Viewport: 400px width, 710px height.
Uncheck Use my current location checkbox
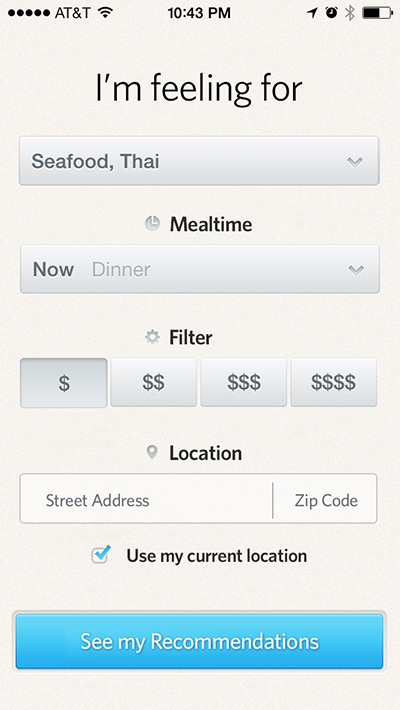(101, 555)
